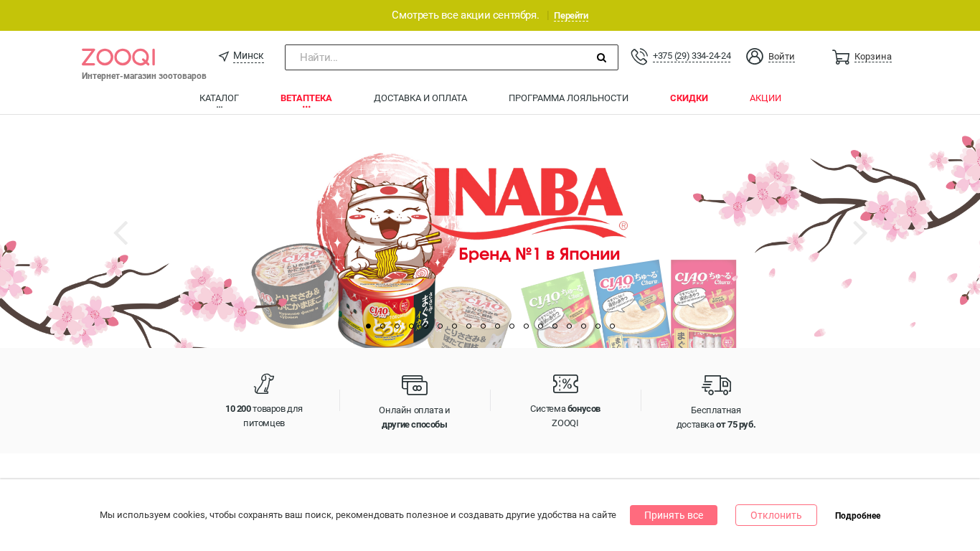Select the last carousel slide dot
This screenshot has height=551, width=980.
pos(612,326)
